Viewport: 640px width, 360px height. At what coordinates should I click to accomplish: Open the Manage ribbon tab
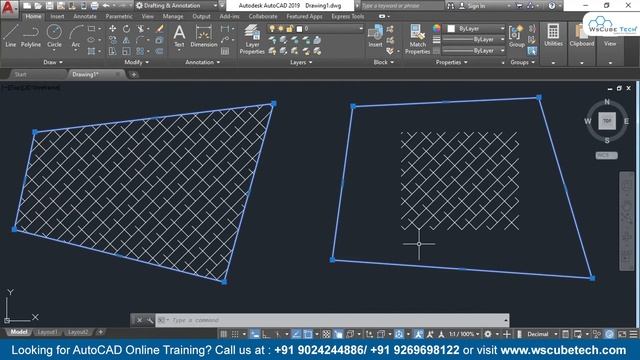point(173,17)
